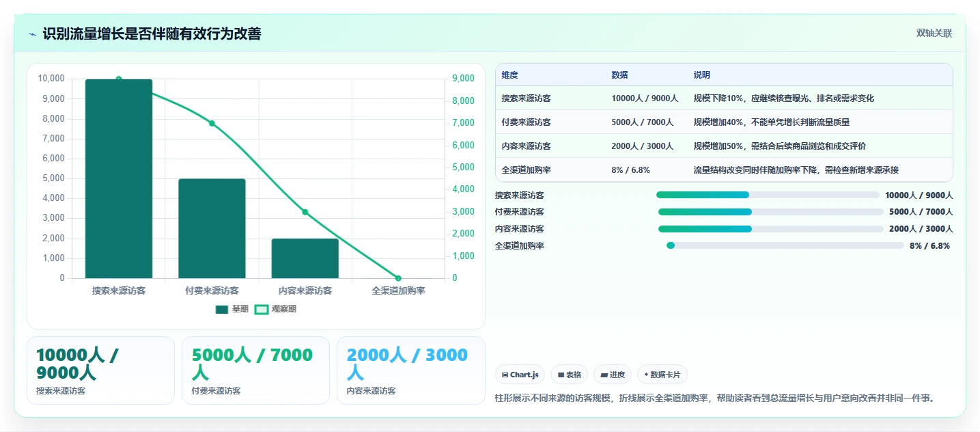This screenshot has width=980, height=432.
Task: Click the 规模增加50% explanation cell
Action: point(780,146)
